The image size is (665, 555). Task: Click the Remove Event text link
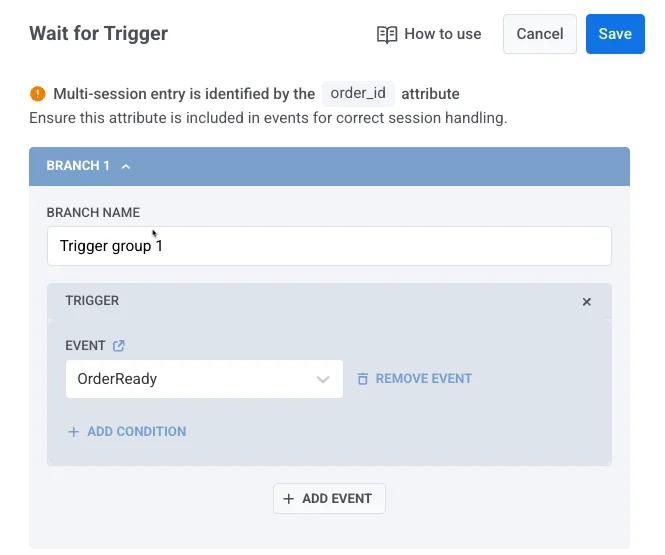(423, 379)
